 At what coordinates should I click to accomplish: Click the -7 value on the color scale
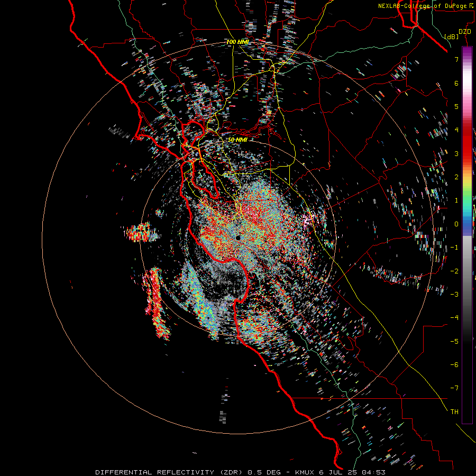[x=454, y=388]
